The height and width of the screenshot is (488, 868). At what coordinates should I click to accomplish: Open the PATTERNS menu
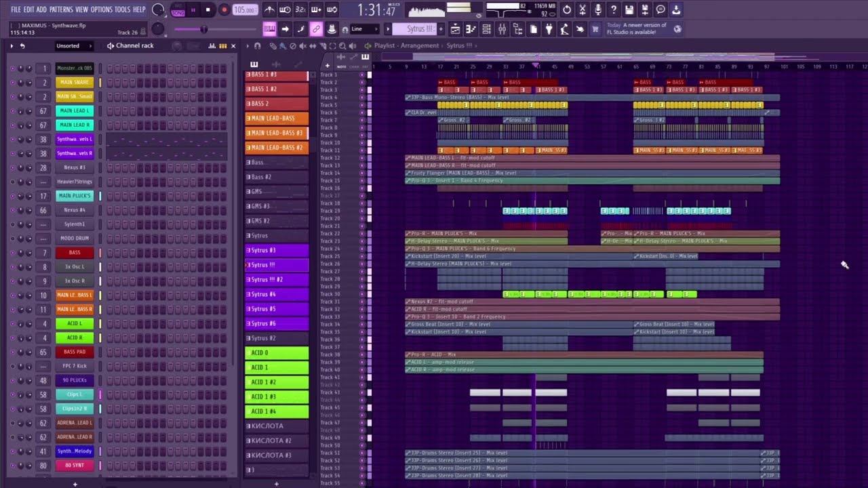pos(61,9)
